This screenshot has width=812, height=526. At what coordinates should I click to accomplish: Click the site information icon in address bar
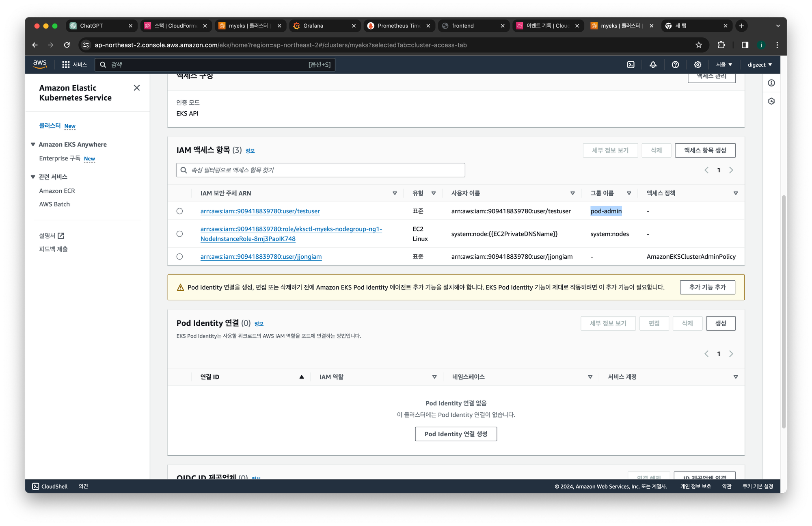(x=86, y=45)
